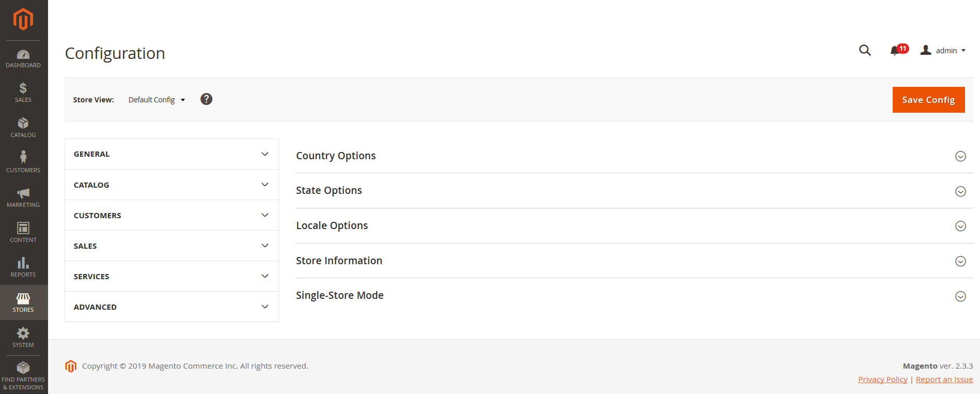This screenshot has width=980, height=394.
Task: Open the Content layout icon
Action: [23, 228]
